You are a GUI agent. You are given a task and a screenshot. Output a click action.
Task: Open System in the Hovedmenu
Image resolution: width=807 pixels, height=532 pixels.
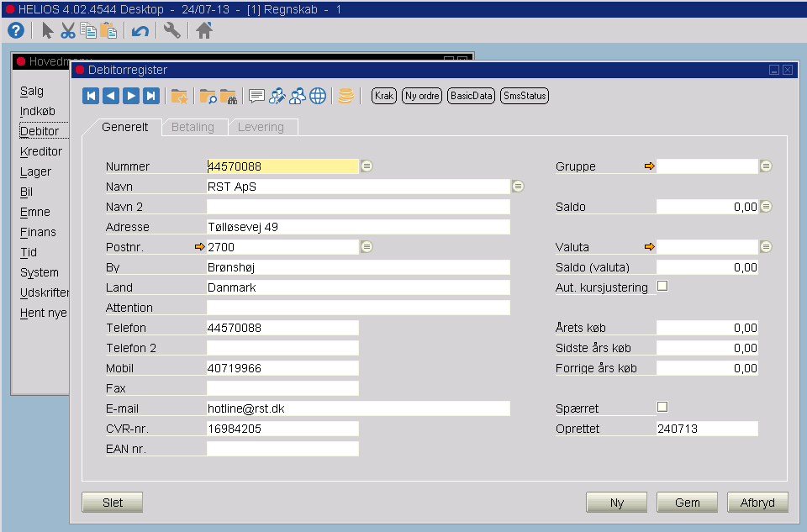coord(40,272)
